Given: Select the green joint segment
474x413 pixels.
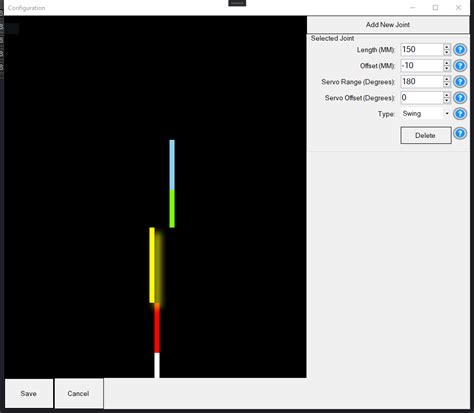Looking at the screenshot, I should (172, 209).
